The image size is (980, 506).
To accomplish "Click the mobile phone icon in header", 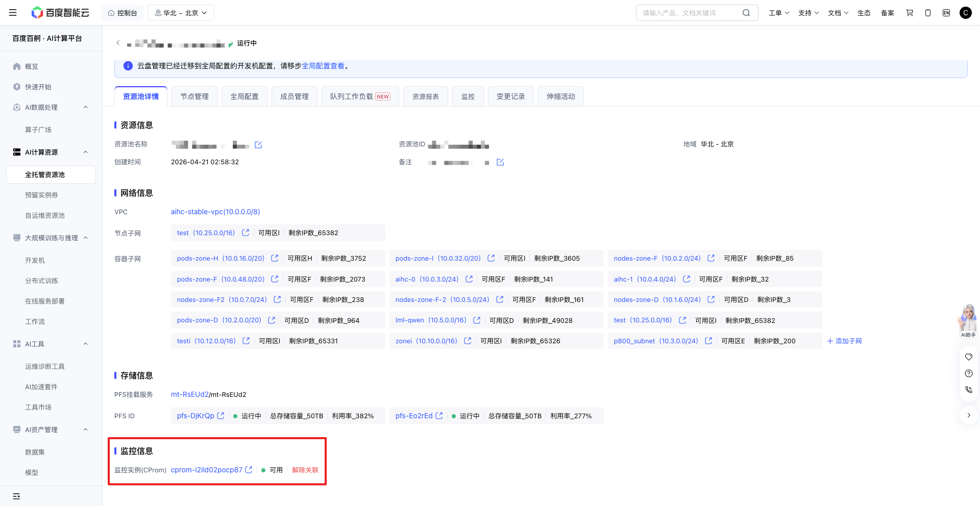I will pos(928,13).
